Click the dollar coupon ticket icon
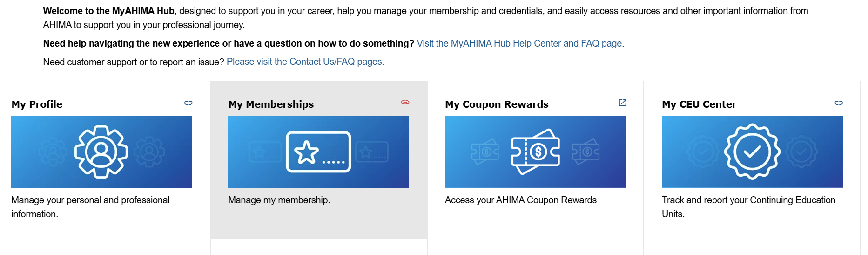 click(x=535, y=152)
